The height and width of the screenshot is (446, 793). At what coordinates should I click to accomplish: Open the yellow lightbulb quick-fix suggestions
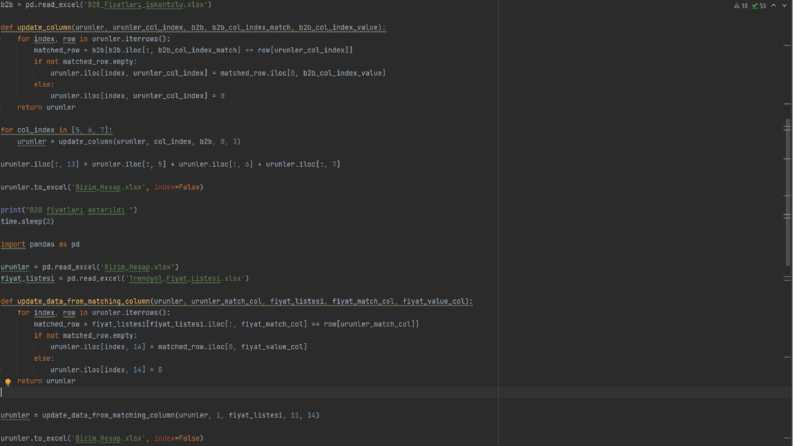[x=8, y=382]
